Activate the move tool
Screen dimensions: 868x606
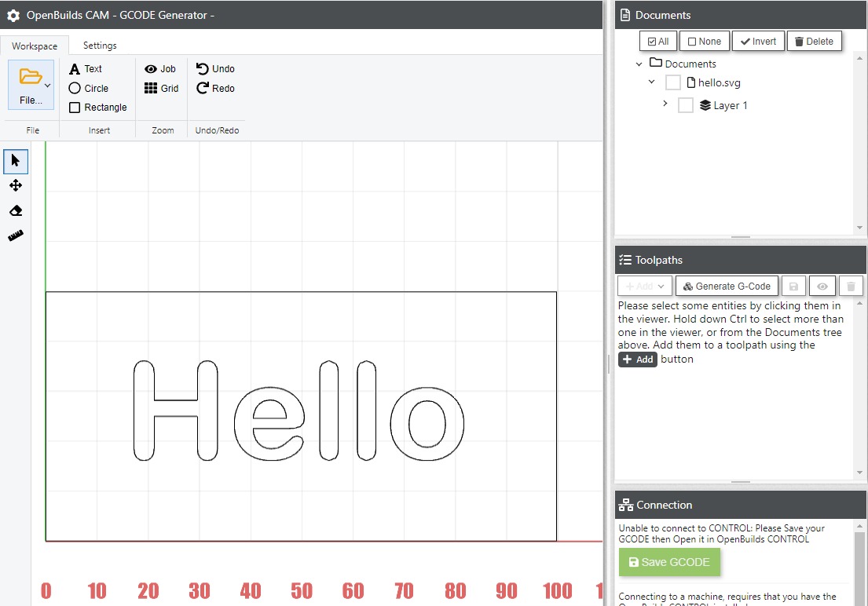coord(16,186)
